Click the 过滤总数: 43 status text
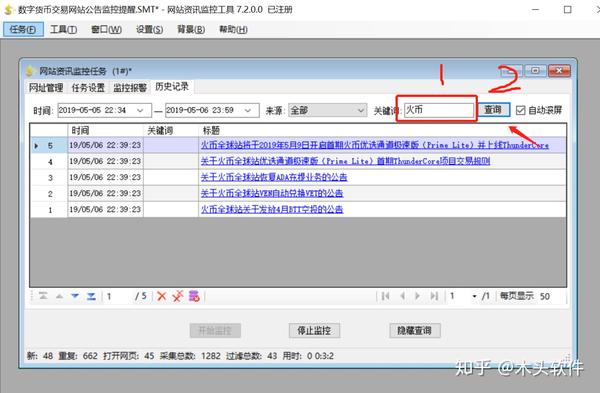 [251, 356]
